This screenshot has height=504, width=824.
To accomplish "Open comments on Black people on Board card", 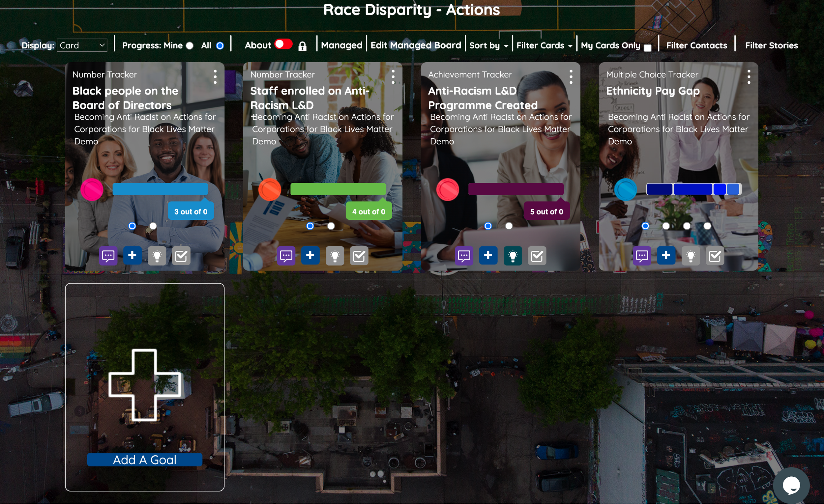I will pos(108,256).
